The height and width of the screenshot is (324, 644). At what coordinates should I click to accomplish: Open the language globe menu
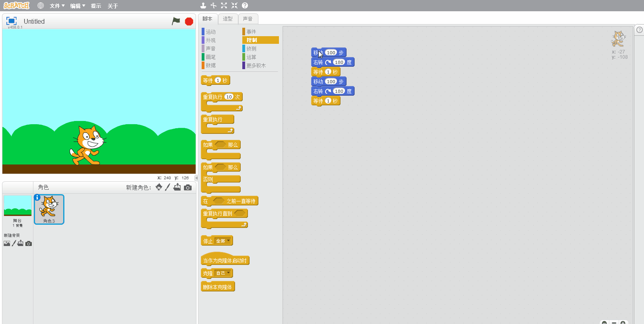point(41,6)
